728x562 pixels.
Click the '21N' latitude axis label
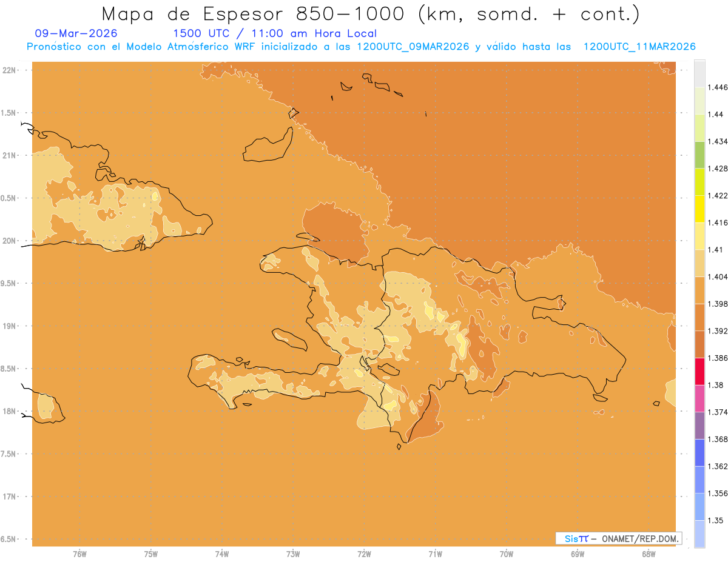[x=10, y=155]
